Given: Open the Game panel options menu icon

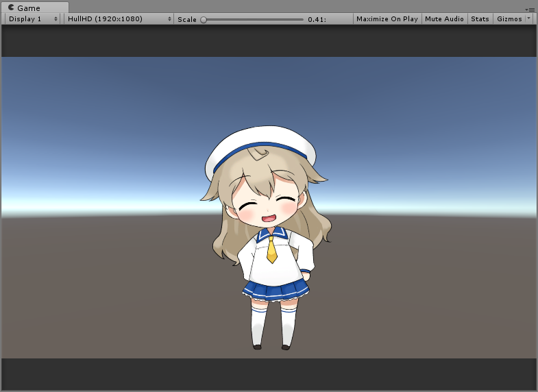Looking at the screenshot, I should [530, 10].
